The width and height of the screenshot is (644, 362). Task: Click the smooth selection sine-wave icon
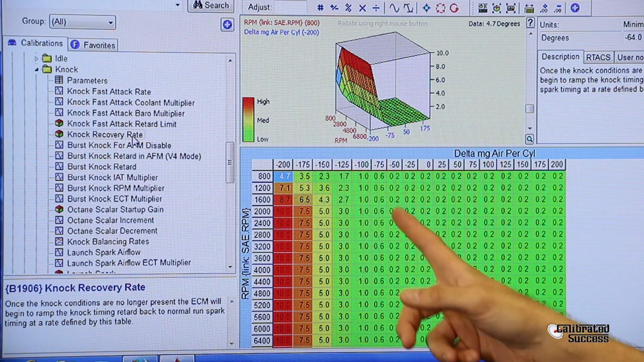394,8
